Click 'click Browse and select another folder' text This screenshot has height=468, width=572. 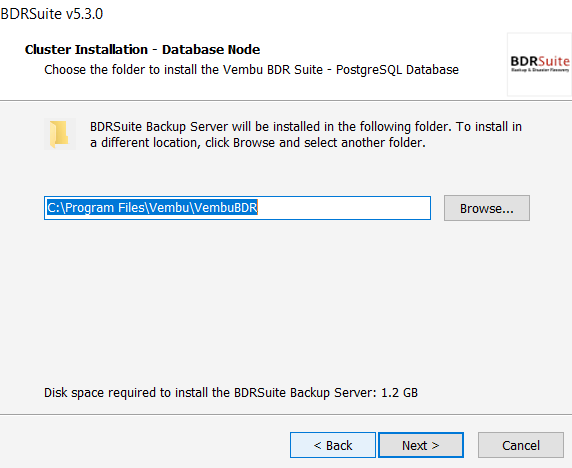coord(315,143)
